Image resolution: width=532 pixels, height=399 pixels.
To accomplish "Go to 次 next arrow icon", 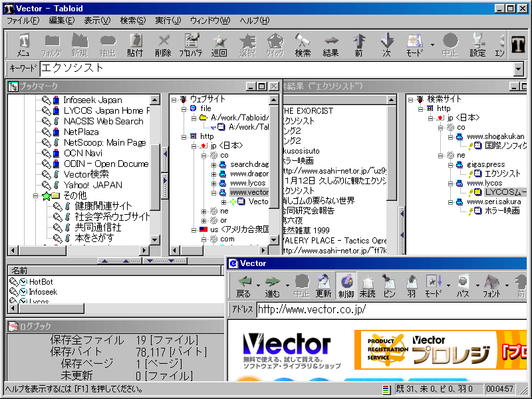I will [386, 45].
